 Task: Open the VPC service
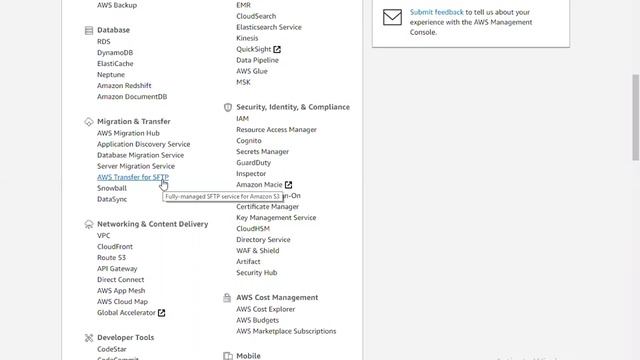pos(104,236)
